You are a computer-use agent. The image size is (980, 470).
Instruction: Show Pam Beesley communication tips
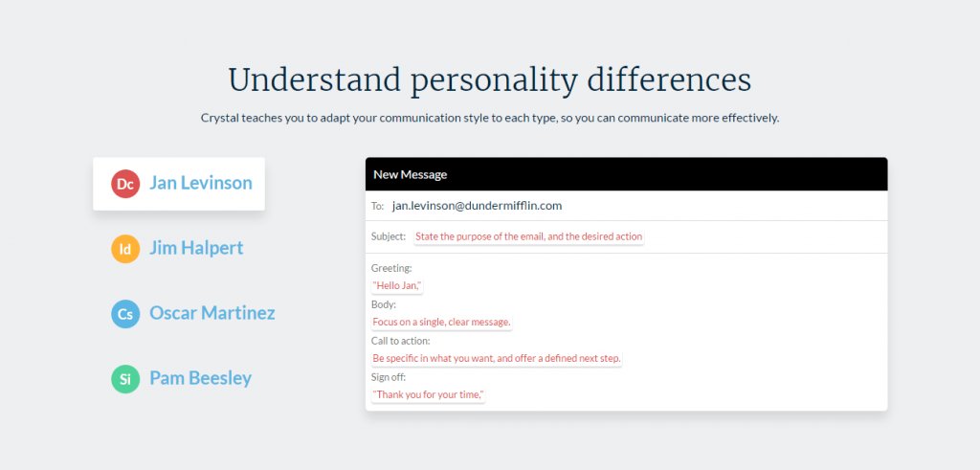click(x=200, y=378)
